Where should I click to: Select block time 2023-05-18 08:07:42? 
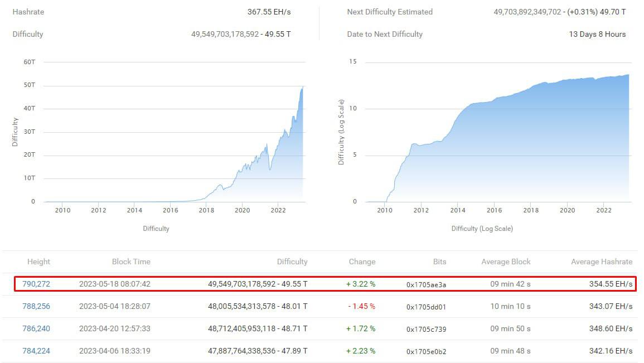click(x=115, y=284)
